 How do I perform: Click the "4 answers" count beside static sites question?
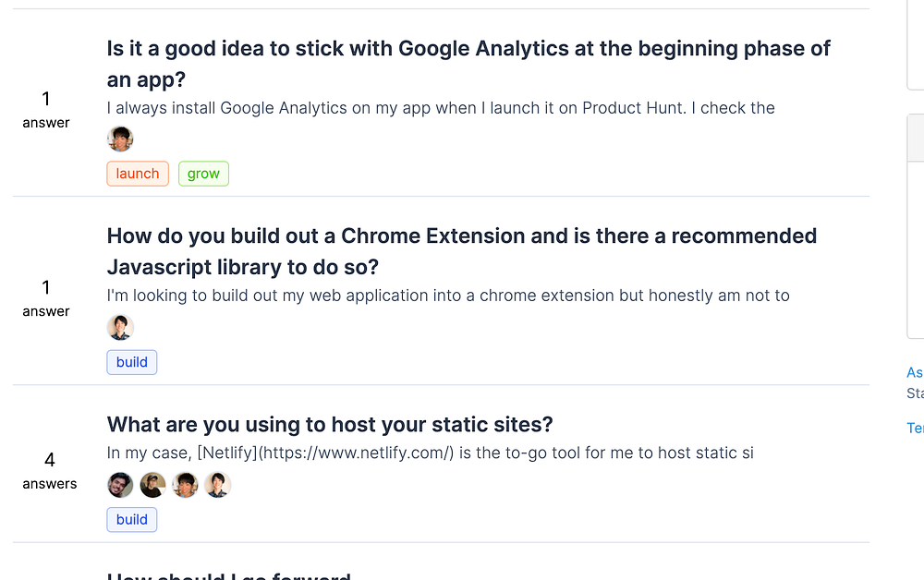[50, 469]
